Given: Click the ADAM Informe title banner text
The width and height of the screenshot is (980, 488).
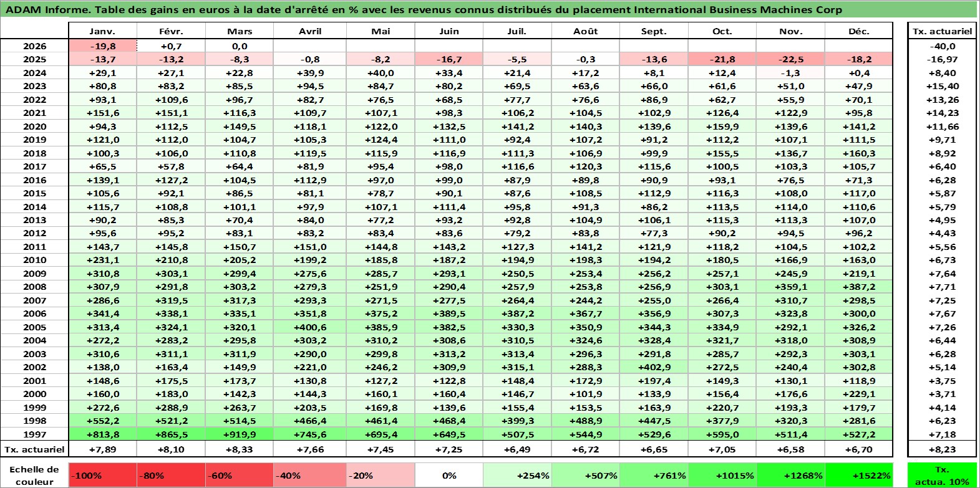Looking at the screenshot, I should coord(424,9).
